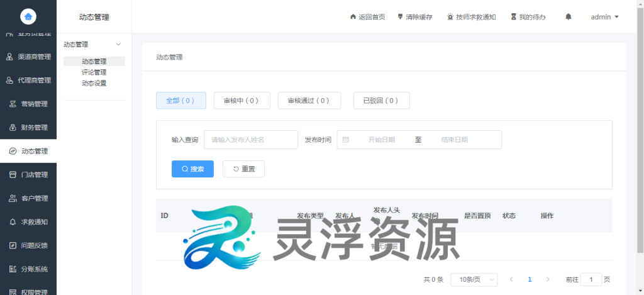Select the 全部 (0) tab

click(x=180, y=100)
